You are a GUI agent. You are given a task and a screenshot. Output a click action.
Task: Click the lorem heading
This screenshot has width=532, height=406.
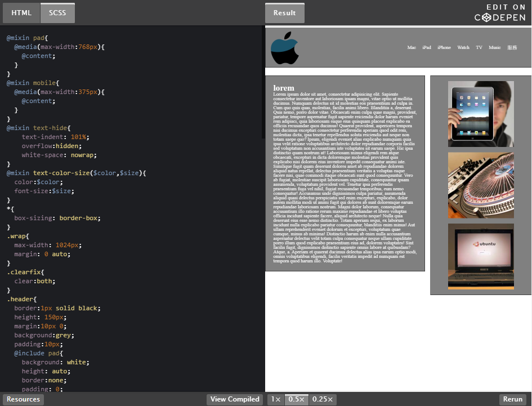(284, 88)
